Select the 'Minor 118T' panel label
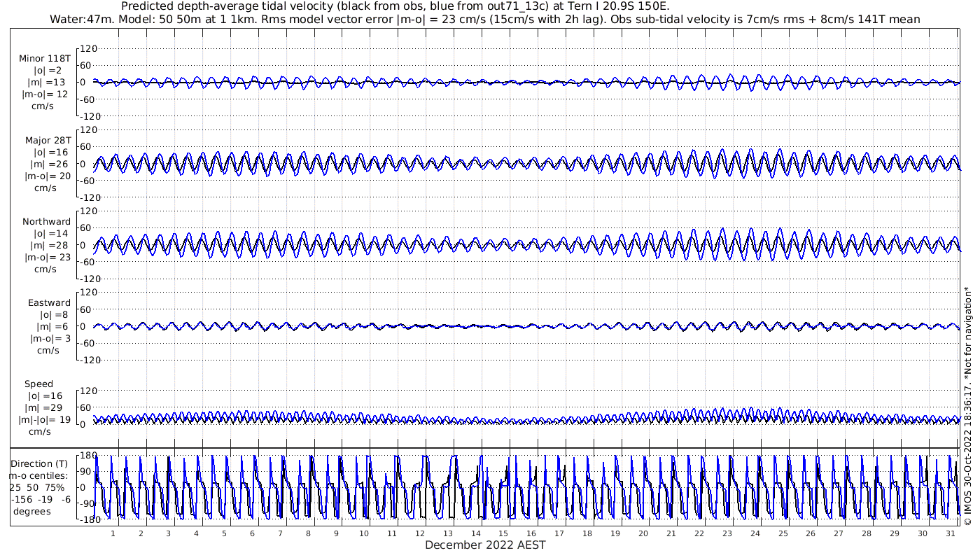Viewport: 980px width, 560px height. tap(45, 59)
